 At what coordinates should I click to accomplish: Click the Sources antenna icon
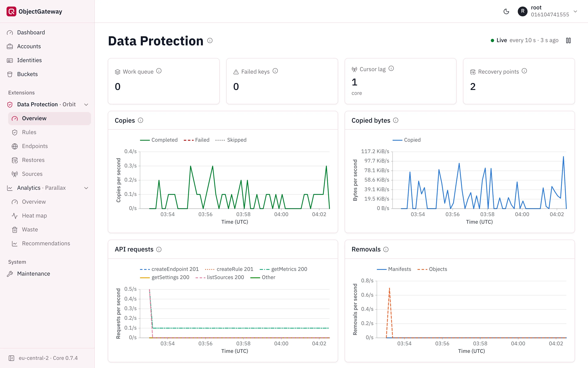[14, 174]
